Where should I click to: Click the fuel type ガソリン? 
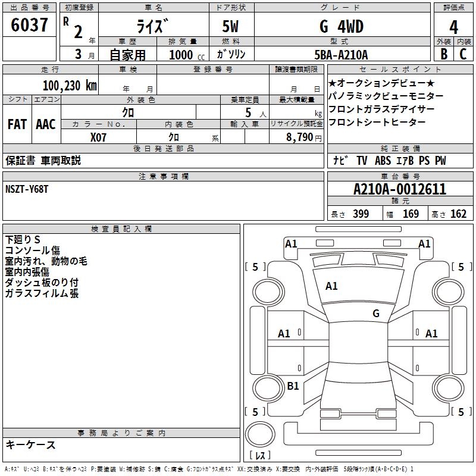pyautogui.click(x=231, y=54)
